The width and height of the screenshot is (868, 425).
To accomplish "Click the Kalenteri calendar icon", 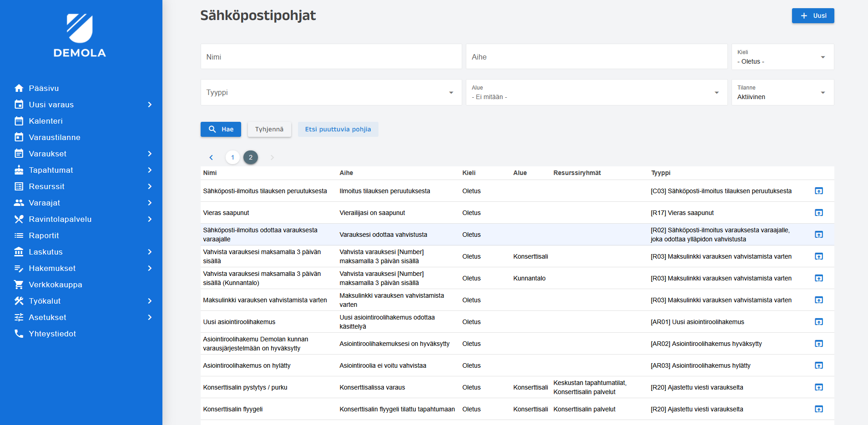I will click(19, 121).
